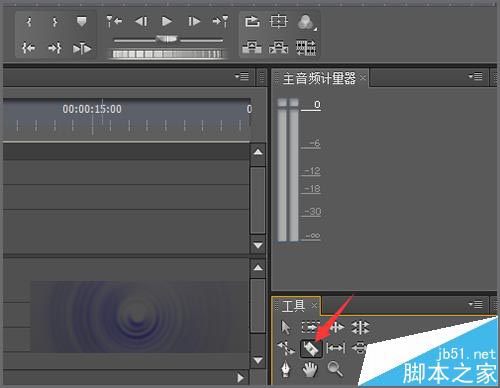Click the ripple-pattern audio clip in timeline

[140, 316]
